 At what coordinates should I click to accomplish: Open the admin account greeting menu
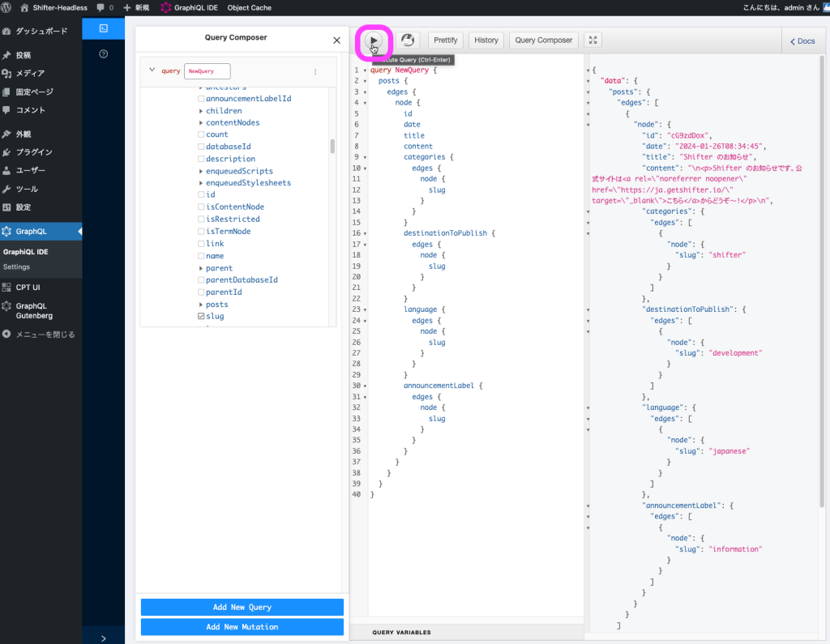785,7
